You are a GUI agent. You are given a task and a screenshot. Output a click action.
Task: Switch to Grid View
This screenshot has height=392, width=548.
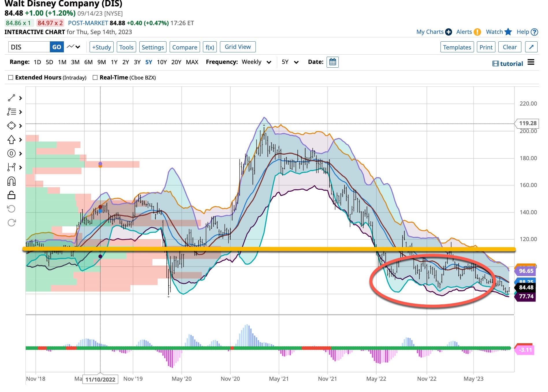click(238, 47)
